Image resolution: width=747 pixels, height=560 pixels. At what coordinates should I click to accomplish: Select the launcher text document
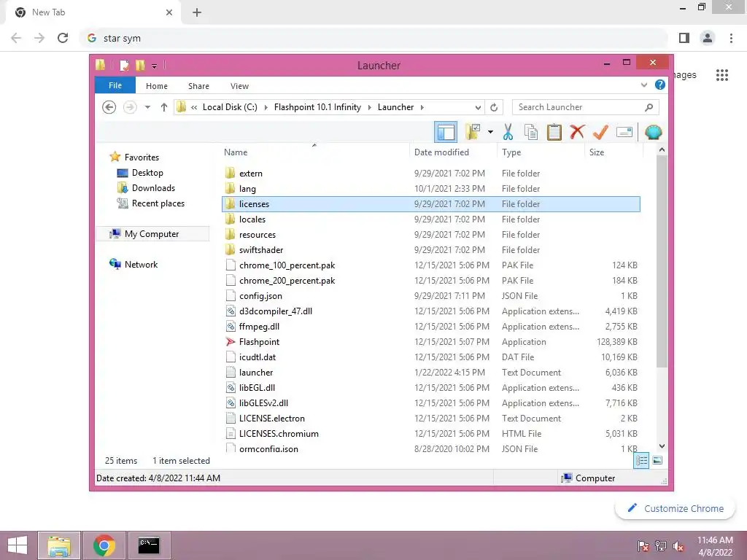430,373
